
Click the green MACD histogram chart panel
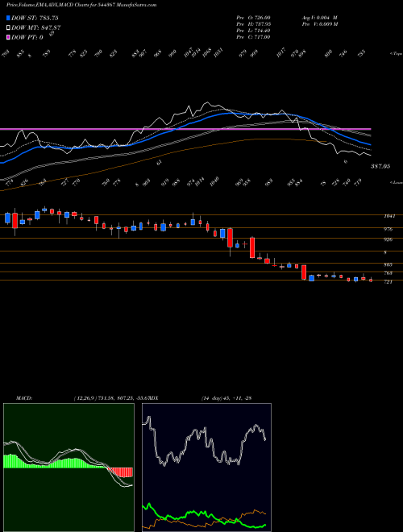69,468
